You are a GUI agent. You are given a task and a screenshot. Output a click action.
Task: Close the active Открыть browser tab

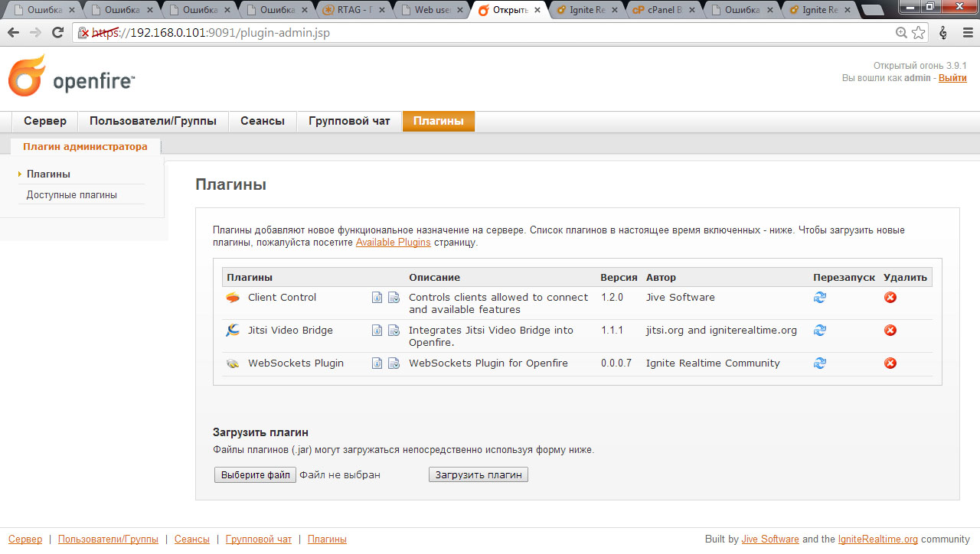coord(537,10)
